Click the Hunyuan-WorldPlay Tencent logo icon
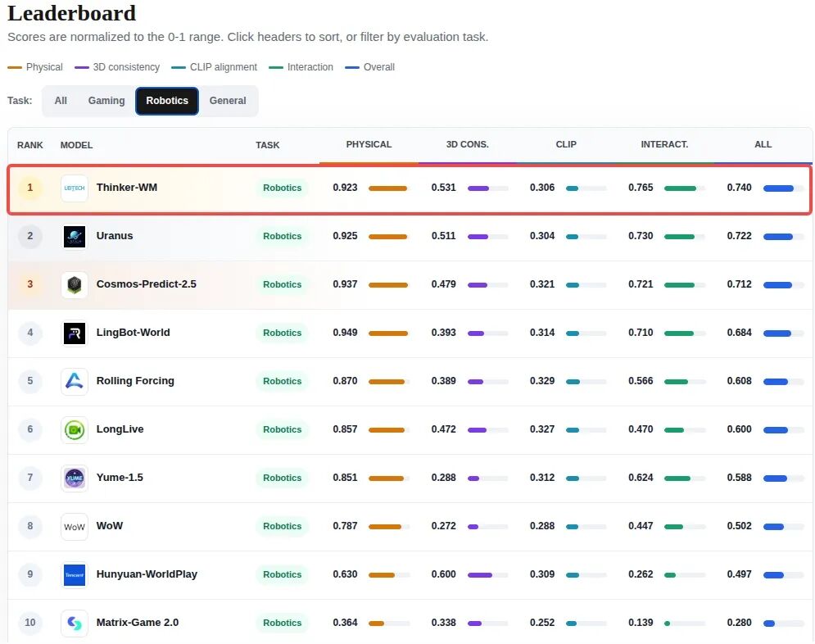 75,574
